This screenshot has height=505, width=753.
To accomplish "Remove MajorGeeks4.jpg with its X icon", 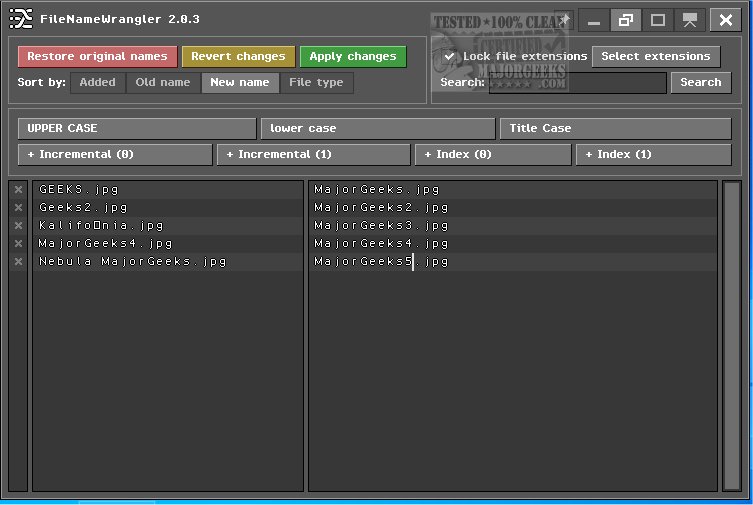I will pos(18,243).
